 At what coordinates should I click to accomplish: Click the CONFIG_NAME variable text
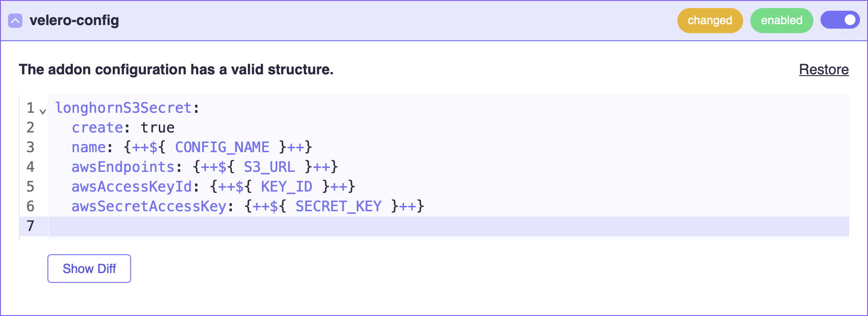pyautogui.click(x=222, y=147)
